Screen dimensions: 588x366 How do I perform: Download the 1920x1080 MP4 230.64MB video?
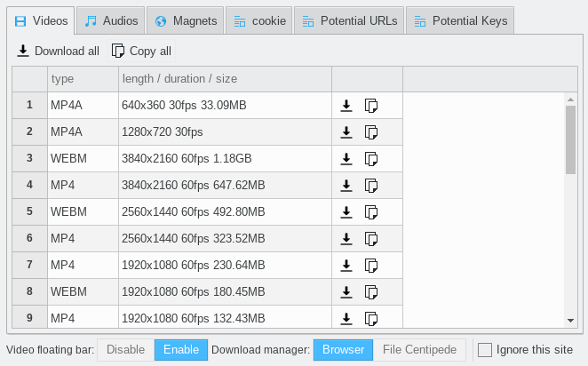pos(346,266)
